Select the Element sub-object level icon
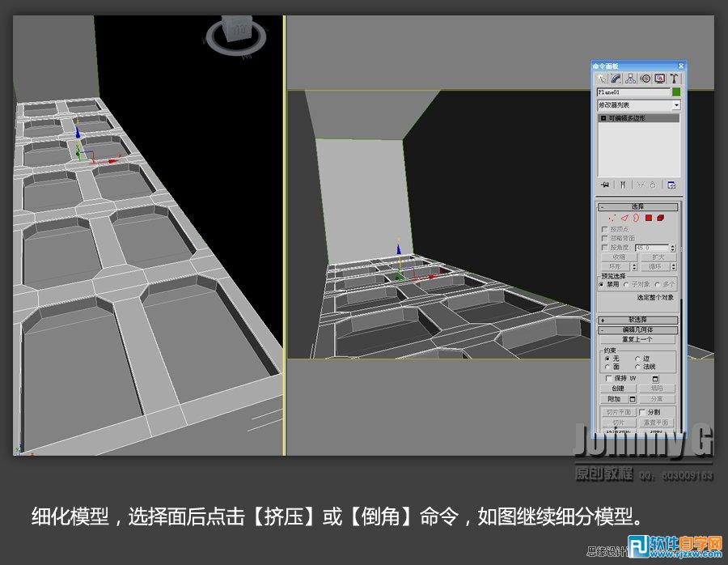The image size is (728, 565). click(660, 218)
